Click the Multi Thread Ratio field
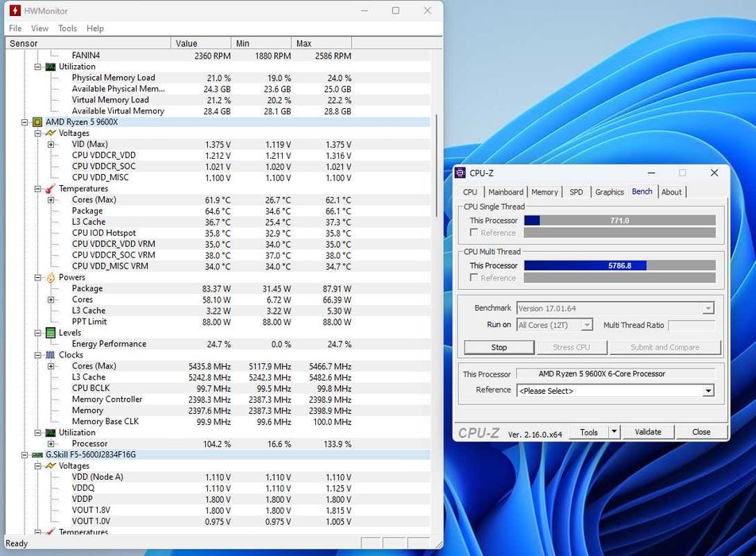Image resolution: width=756 pixels, height=556 pixels. click(692, 325)
